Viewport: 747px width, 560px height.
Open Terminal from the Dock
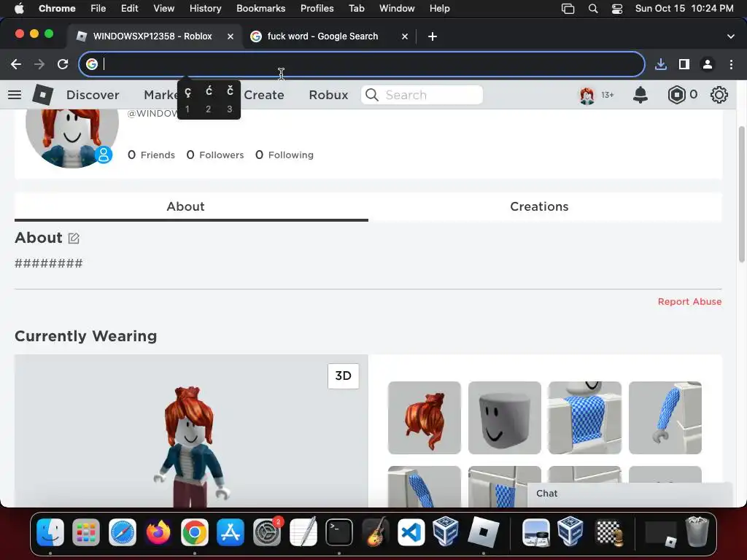point(339,532)
